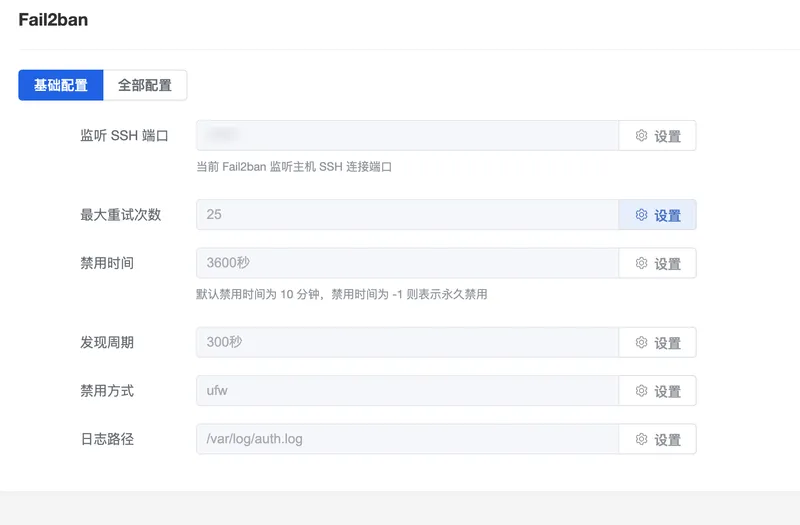Click the 最大重试次数 label

(x=120, y=215)
